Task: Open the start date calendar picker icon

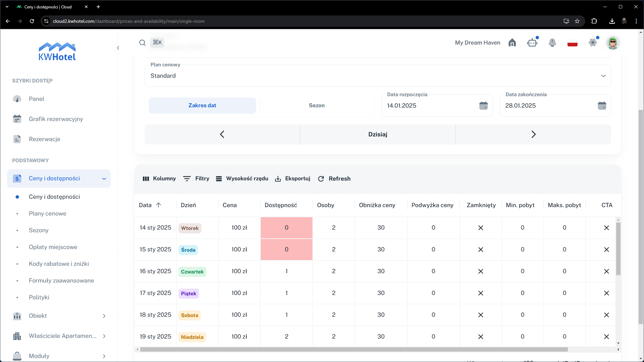Action: pos(483,106)
